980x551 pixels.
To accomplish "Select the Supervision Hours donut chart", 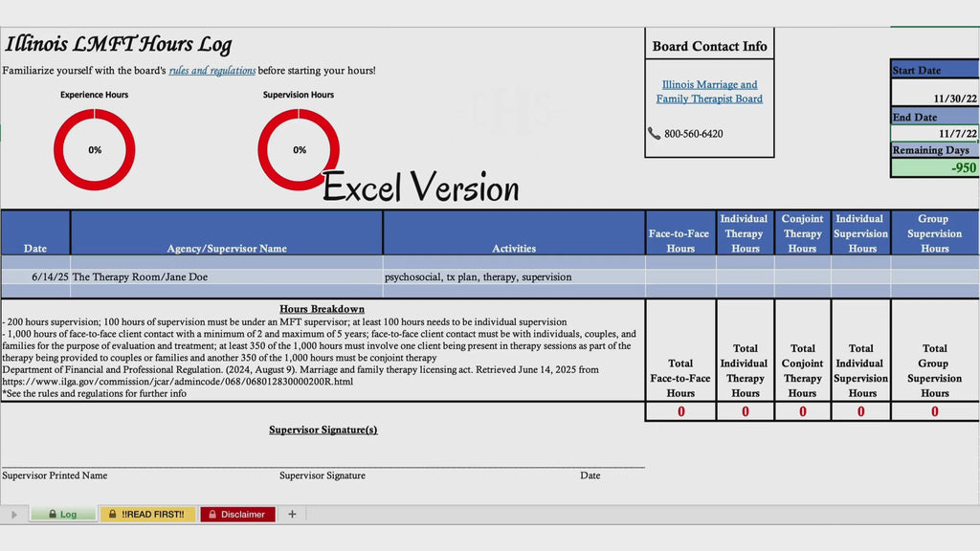I will click(x=299, y=149).
